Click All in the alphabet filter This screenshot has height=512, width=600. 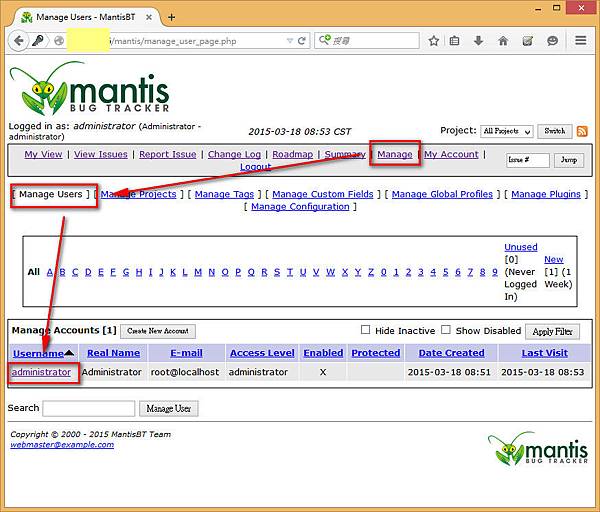pyautogui.click(x=34, y=272)
